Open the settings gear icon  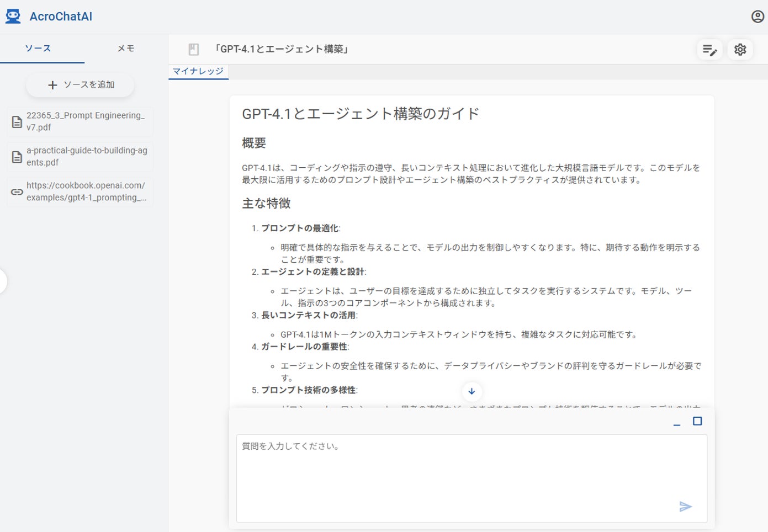(x=740, y=50)
